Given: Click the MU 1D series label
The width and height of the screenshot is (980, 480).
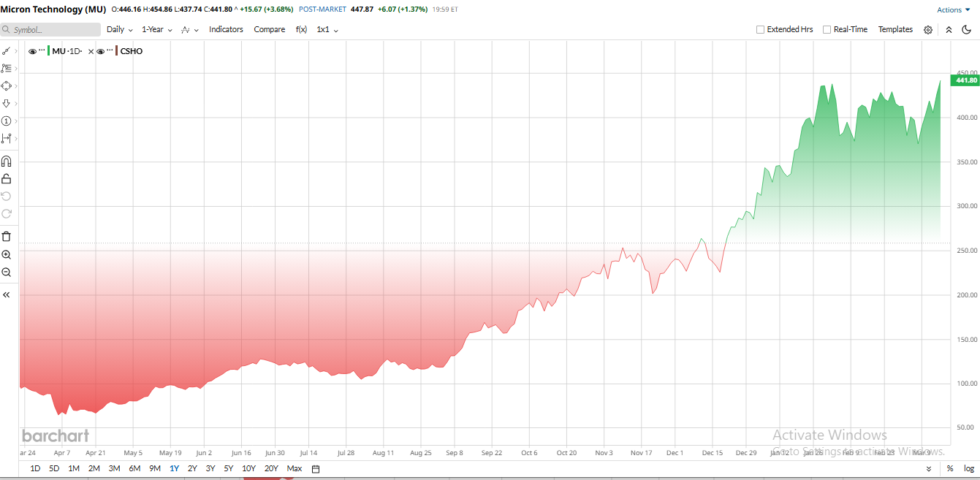Looking at the screenshot, I should (67, 51).
